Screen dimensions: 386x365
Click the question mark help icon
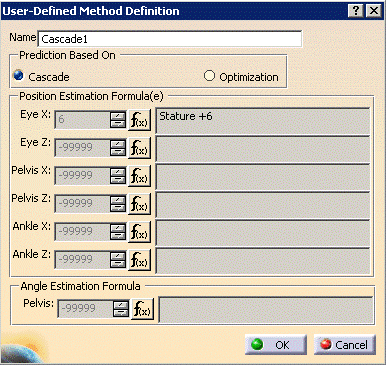[356, 11]
